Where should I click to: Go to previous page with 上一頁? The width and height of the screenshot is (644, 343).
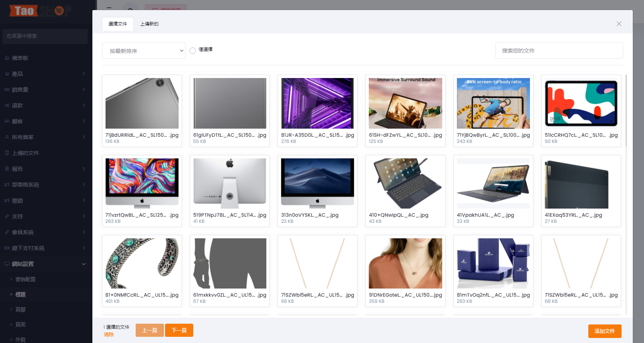pos(150,330)
